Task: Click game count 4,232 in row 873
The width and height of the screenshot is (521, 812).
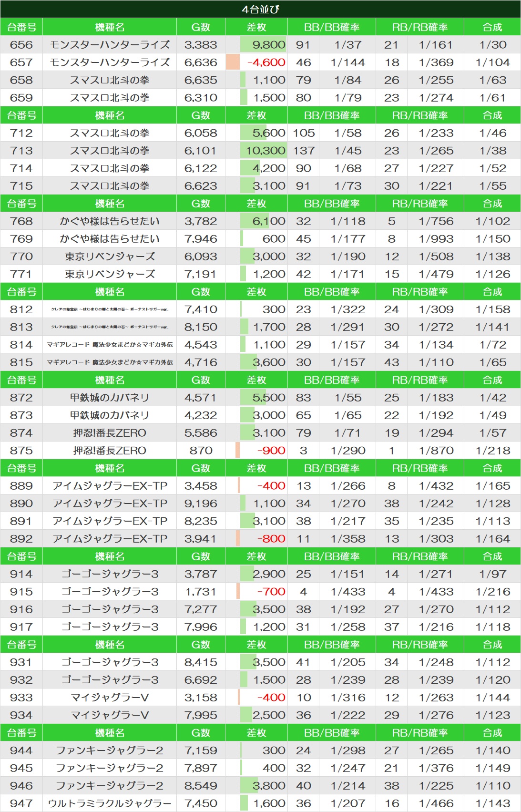Action: coord(201,415)
